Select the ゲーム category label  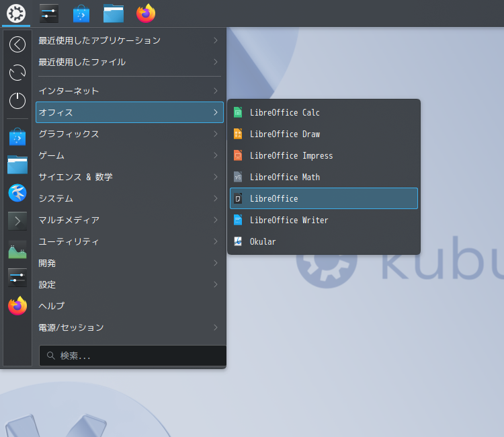pos(52,155)
